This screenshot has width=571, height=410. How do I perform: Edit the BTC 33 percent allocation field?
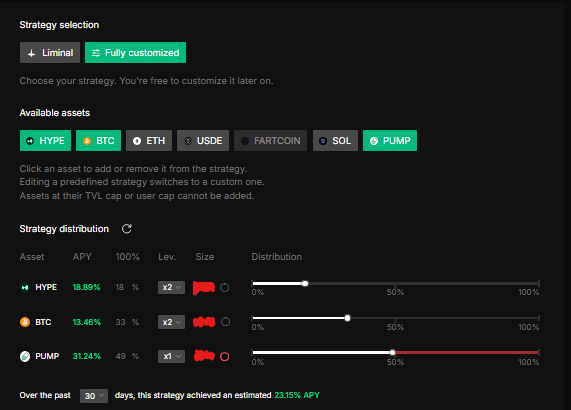click(121, 322)
